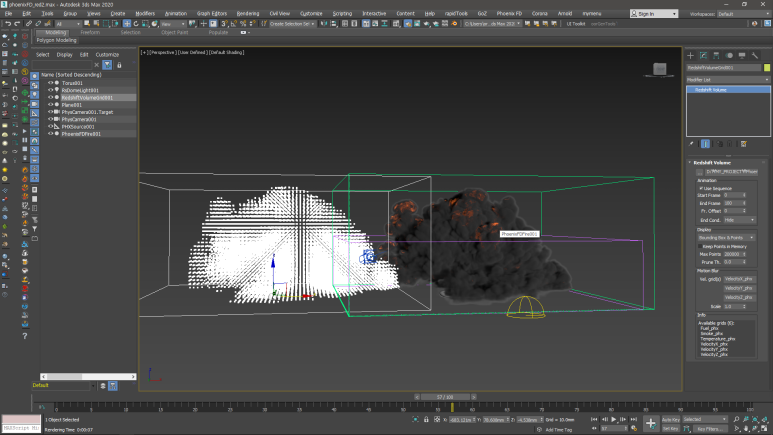The height and width of the screenshot is (435, 773).
Task: Open the Create tab in command panel
Action: click(x=691, y=55)
